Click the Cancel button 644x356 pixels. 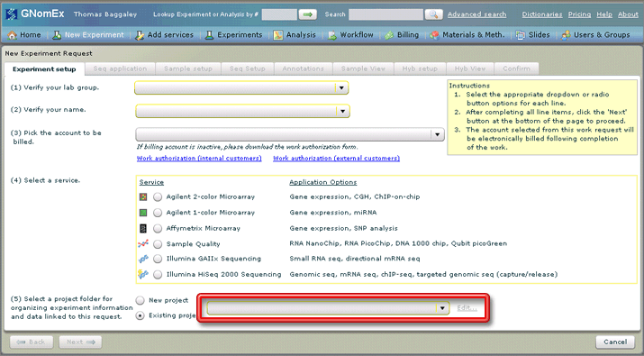coord(615,342)
